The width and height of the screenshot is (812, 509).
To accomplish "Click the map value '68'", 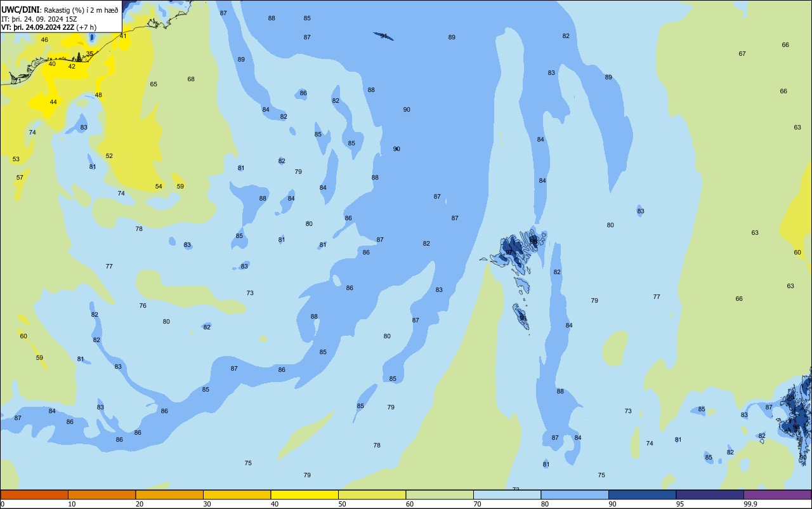I will pyautogui.click(x=191, y=79).
